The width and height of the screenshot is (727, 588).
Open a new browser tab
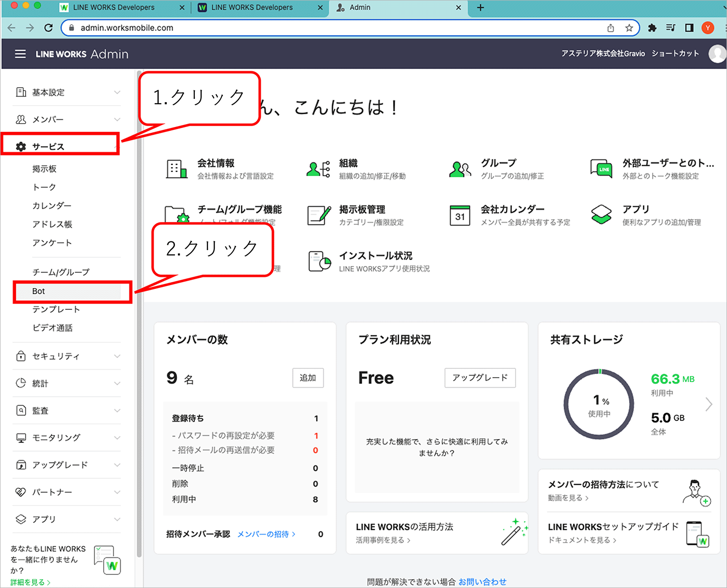point(480,8)
